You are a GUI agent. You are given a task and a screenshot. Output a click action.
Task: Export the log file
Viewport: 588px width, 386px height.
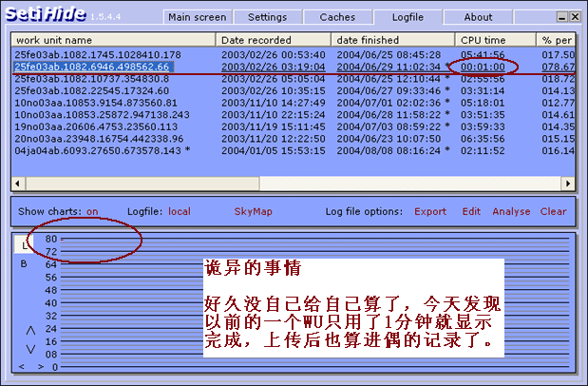[430, 211]
